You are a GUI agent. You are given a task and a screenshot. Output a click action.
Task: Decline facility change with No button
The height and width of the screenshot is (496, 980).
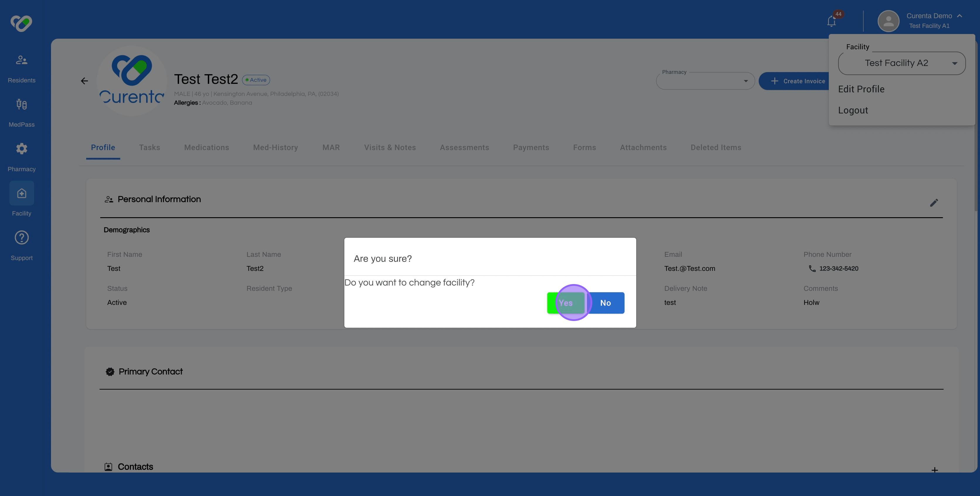coord(605,303)
